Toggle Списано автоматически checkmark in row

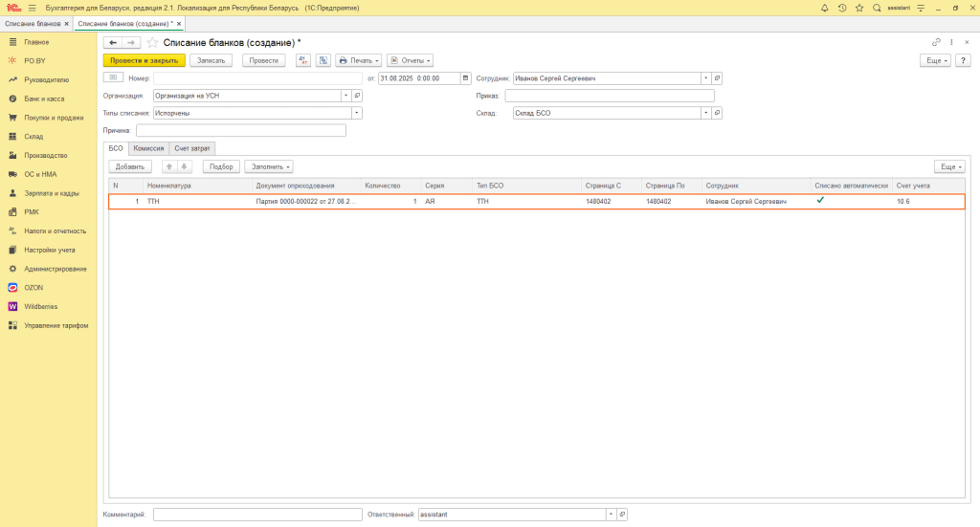click(820, 201)
